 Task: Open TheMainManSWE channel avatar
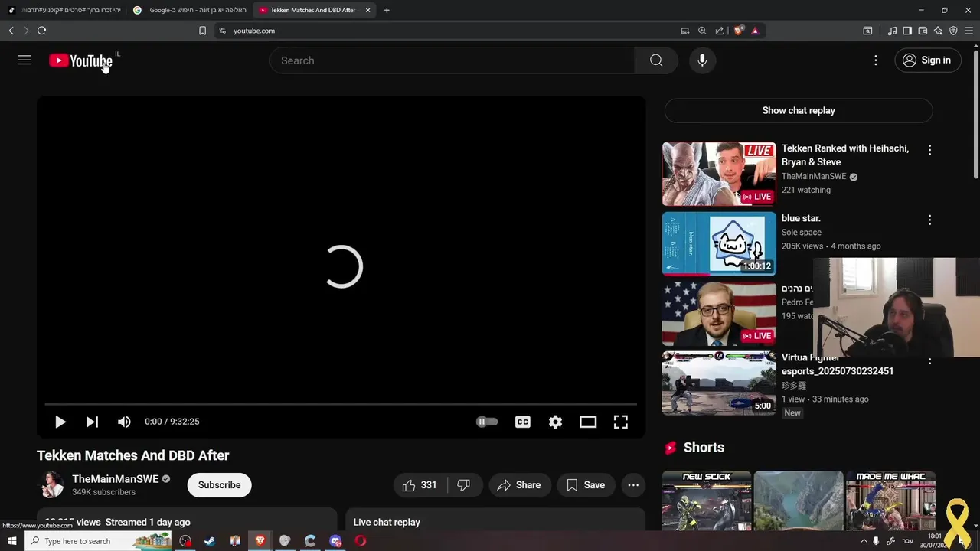point(51,485)
